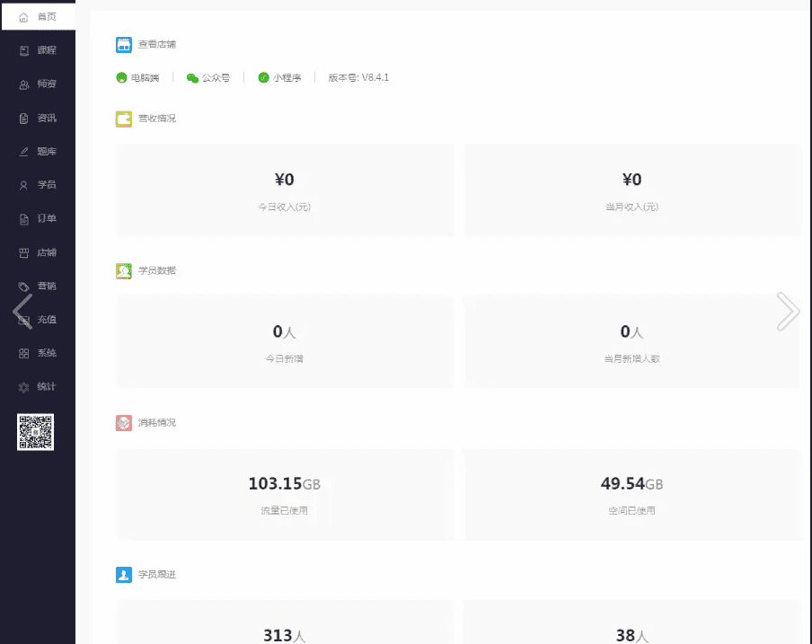
Task: Click the 消耗情况 heading
Action: [x=157, y=423]
